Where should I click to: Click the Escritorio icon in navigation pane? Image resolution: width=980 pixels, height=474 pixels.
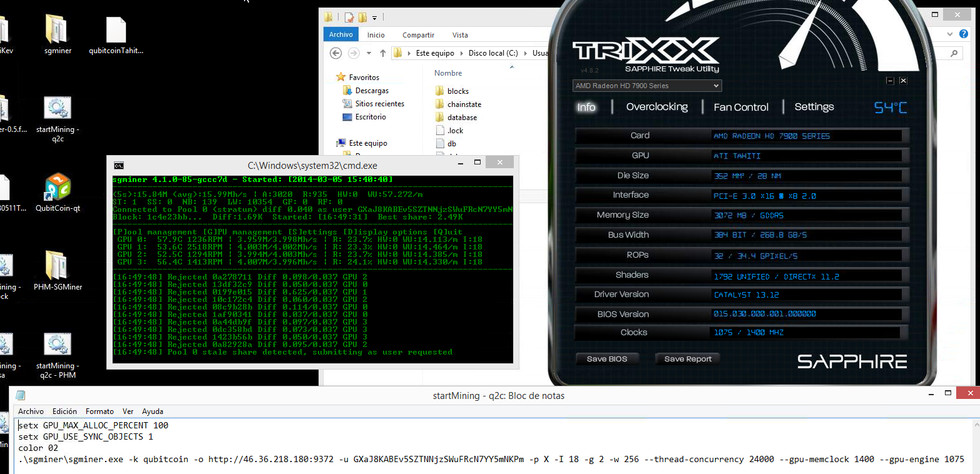347,117
